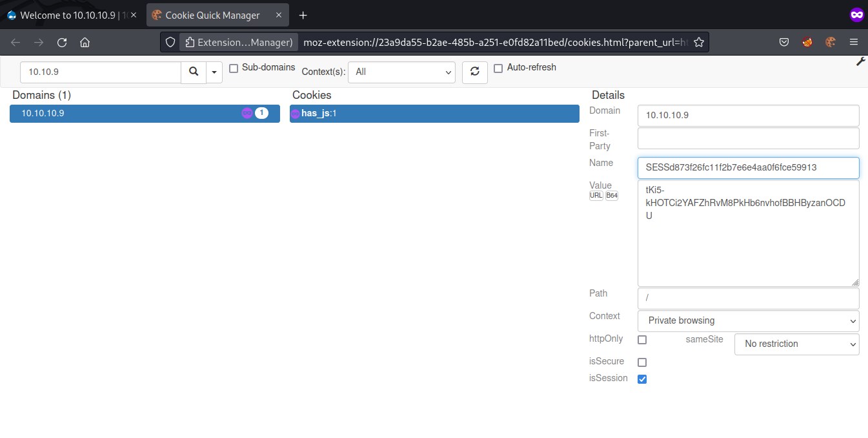
Task: Enable the Auto-refresh checkbox
Action: pos(498,68)
